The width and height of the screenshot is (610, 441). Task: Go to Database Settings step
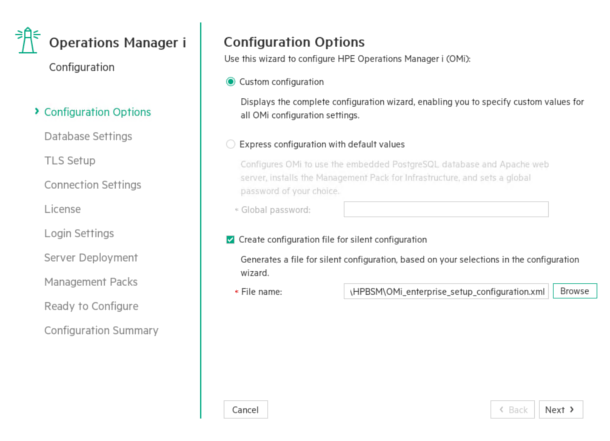(x=88, y=136)
